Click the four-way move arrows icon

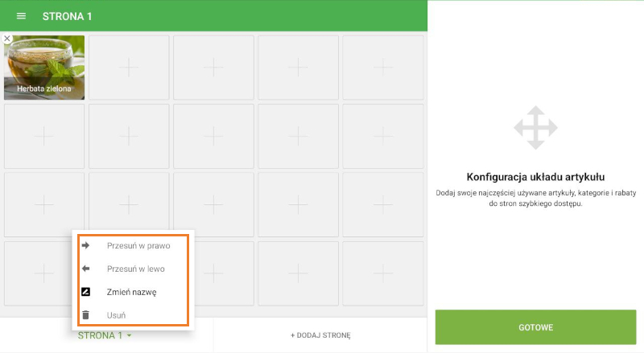click(x=535, y=128)
